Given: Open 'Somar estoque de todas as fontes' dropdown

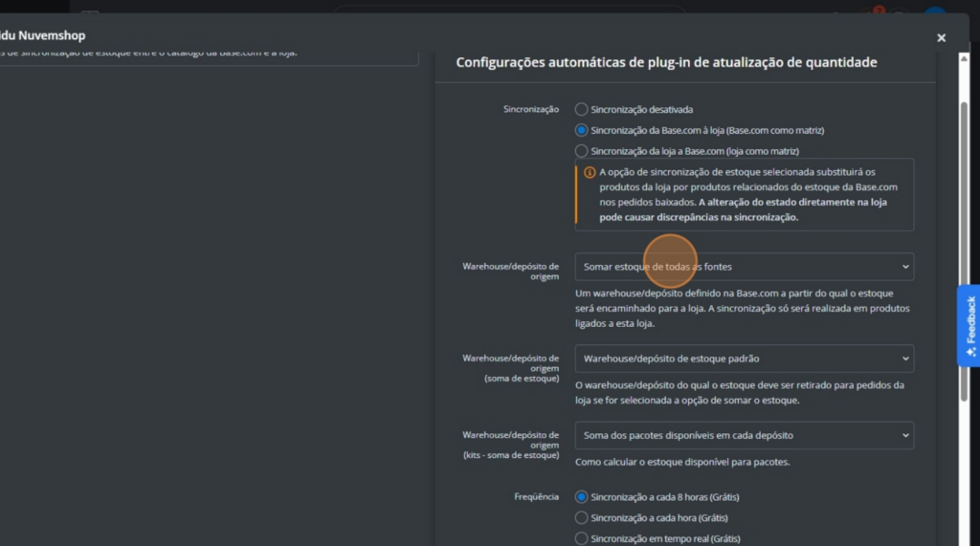Looking at the screenshot, I should (x=745, y=267).
